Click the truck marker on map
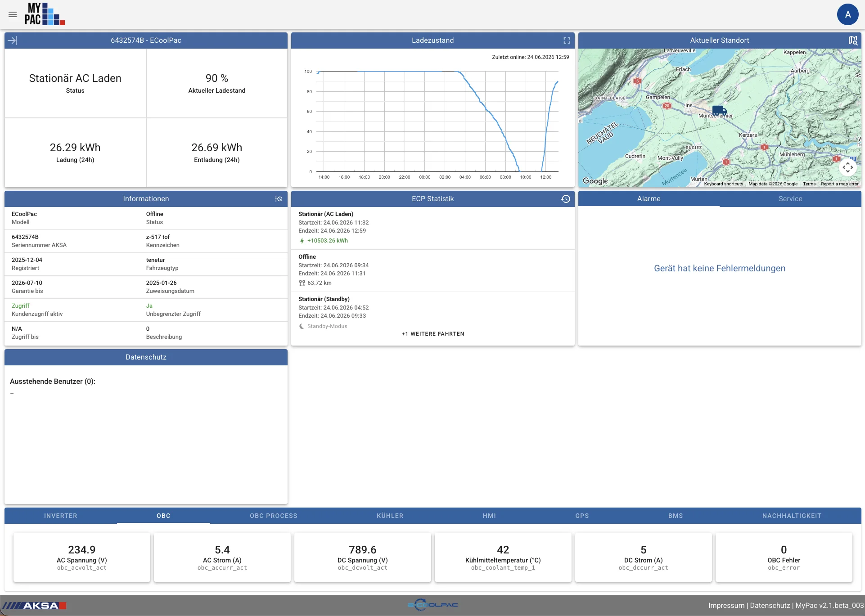The image size is (865, 616). 719,111
